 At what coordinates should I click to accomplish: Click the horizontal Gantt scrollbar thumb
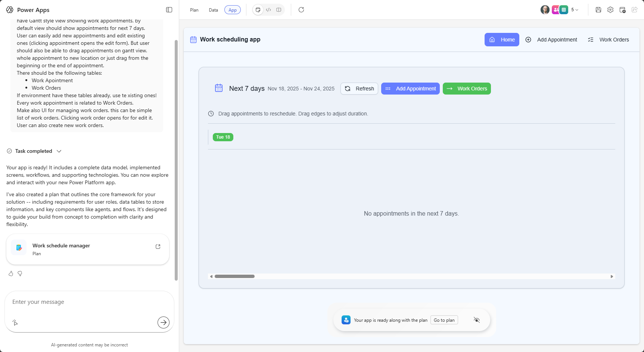pos(234,277)
